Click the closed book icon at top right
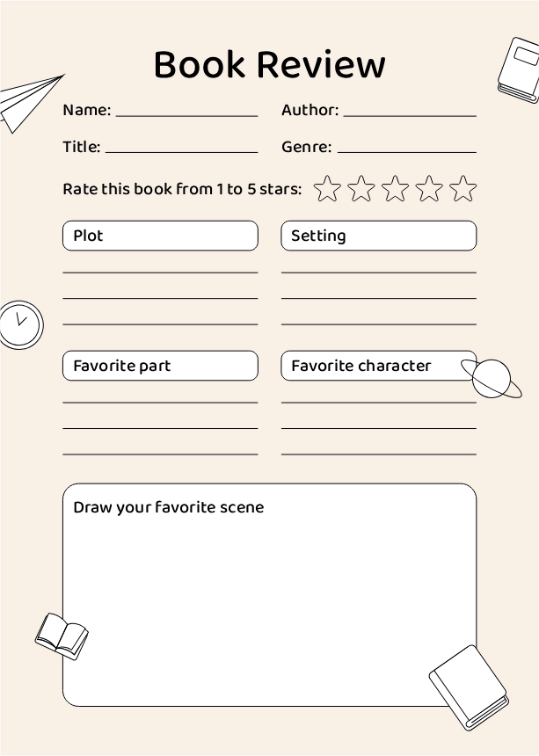539x756 pixels. tap(518, 69)
